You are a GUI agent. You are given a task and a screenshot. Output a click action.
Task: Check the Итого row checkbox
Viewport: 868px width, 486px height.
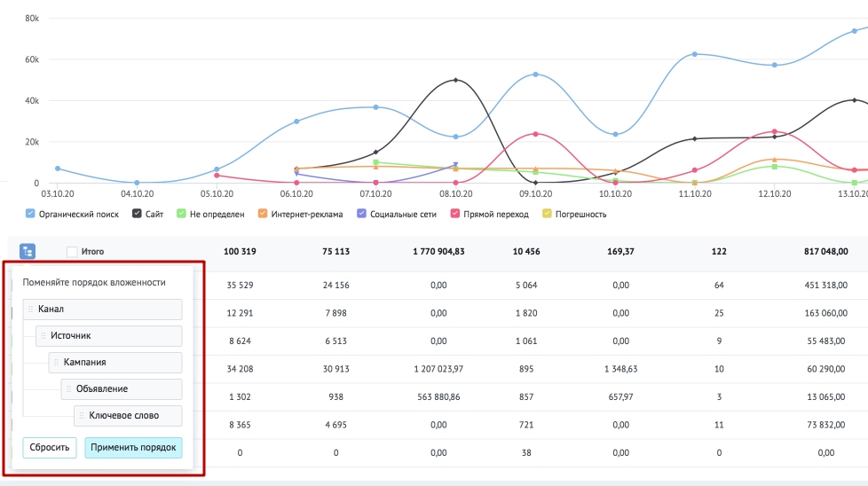point(72,252)
